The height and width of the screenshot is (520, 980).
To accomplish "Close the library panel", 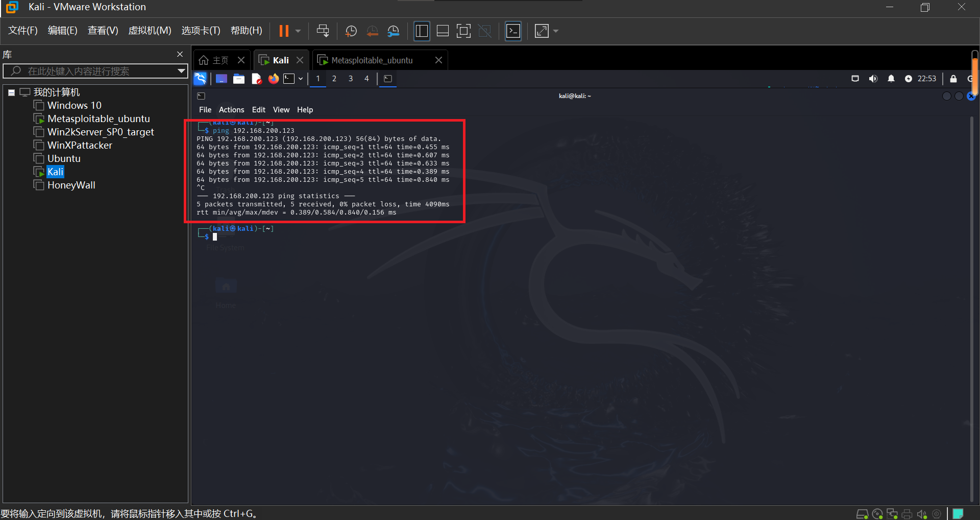I will tap(180, 54).
